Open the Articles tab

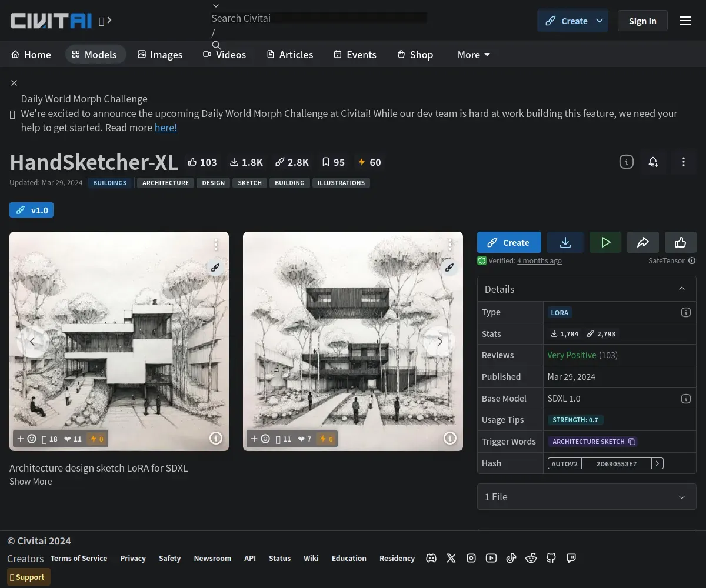(x=290, y=55)
